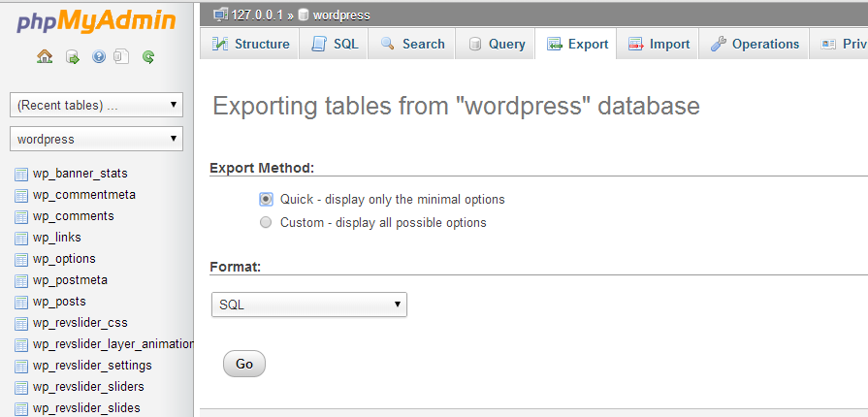Click the table icon beside wp_posts
Screen dimensions: 868x417
21,303
